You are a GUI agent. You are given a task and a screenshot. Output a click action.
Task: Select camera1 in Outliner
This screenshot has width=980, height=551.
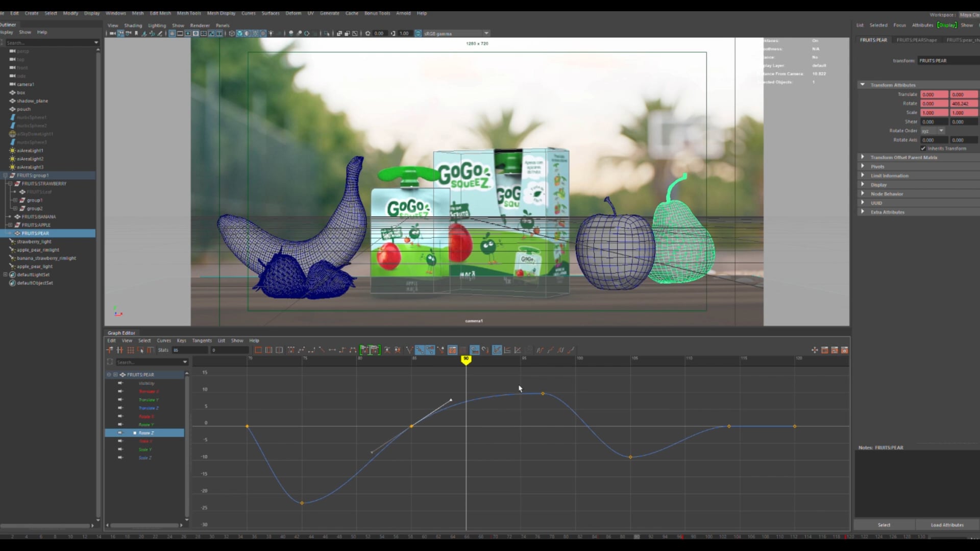26,84
